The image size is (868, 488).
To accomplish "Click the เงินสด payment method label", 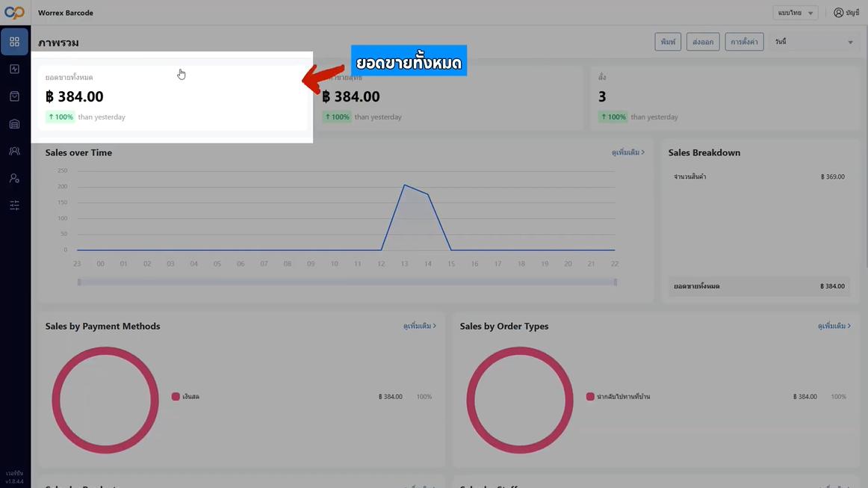I will coord(191,397).
